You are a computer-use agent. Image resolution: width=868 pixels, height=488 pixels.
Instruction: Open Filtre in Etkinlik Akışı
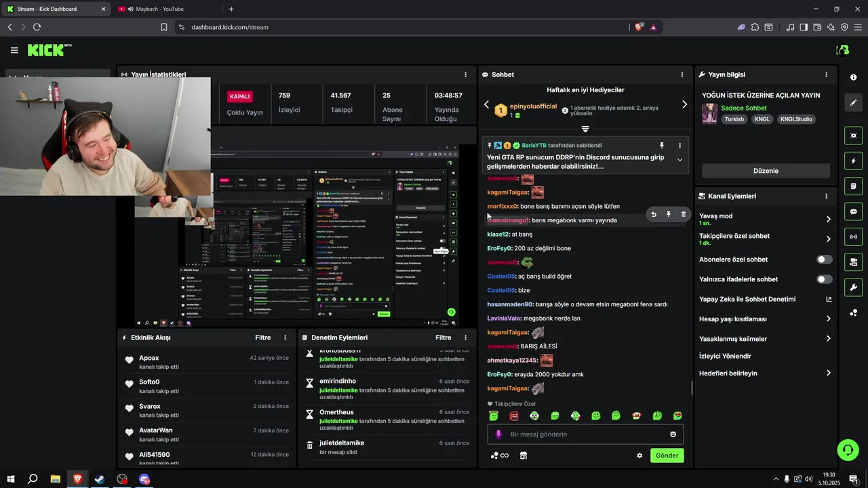(x=263, y=338)
